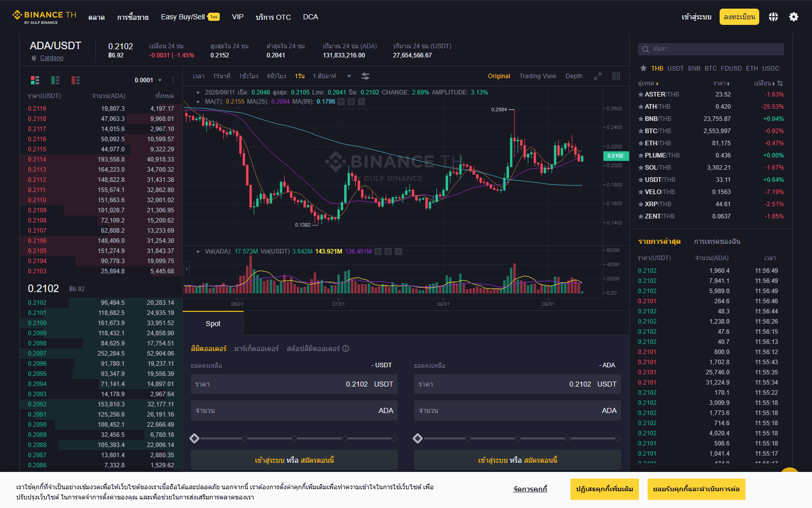This screenshot has width=812, height=508.
Task: Expand more chart time intervals dropdown
Action: (x=349, y=76)
